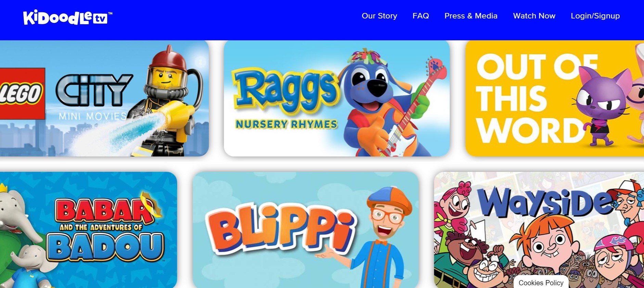Viewport: 644px width, 288px height.
Task: Open the Login/Signup link
Action: tap(595, 16)
